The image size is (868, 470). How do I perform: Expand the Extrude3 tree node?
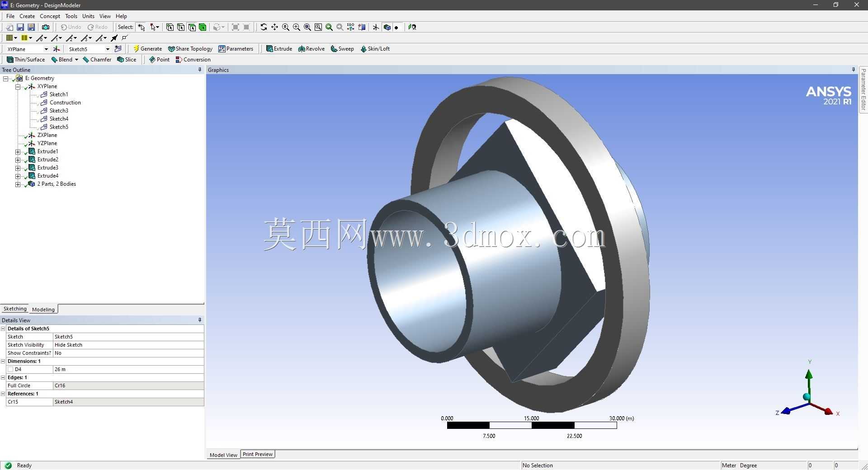coord(18,168)
